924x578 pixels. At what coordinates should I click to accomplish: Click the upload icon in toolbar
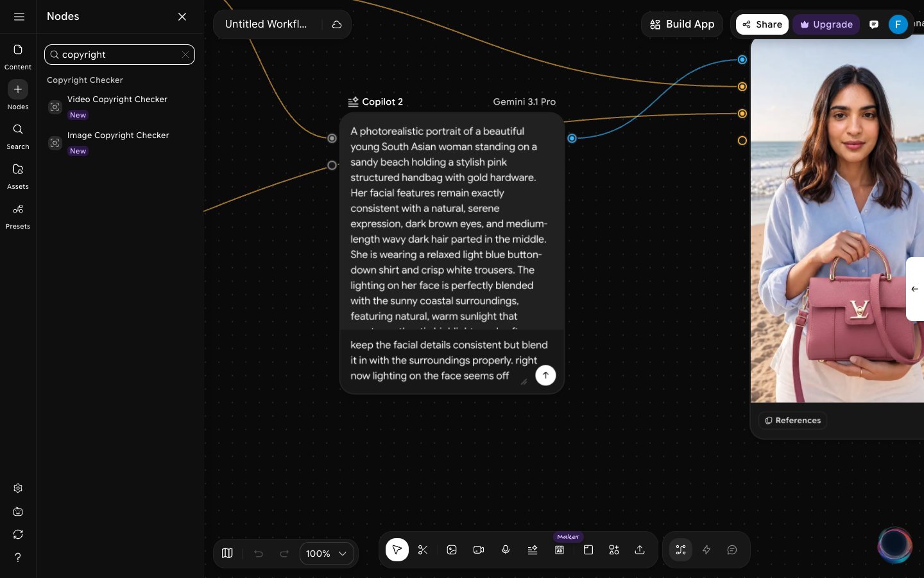[x=640, y=550]
